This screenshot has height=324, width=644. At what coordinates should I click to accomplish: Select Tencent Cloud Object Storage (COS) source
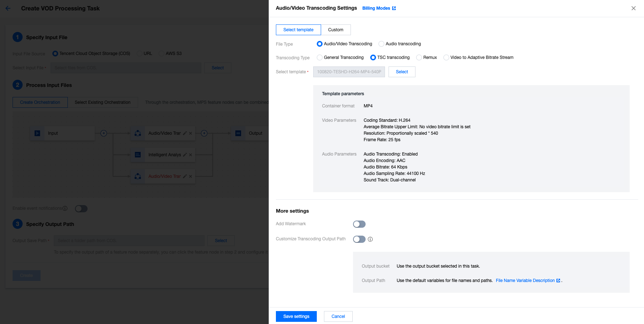click(55, 54)
